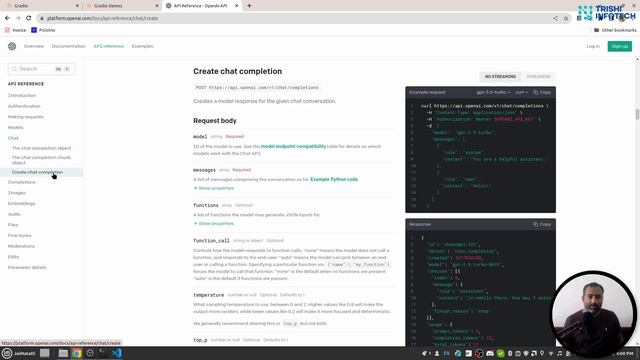Open file manager from taskbar
The image size is (640, 360).
click(63, 353)
